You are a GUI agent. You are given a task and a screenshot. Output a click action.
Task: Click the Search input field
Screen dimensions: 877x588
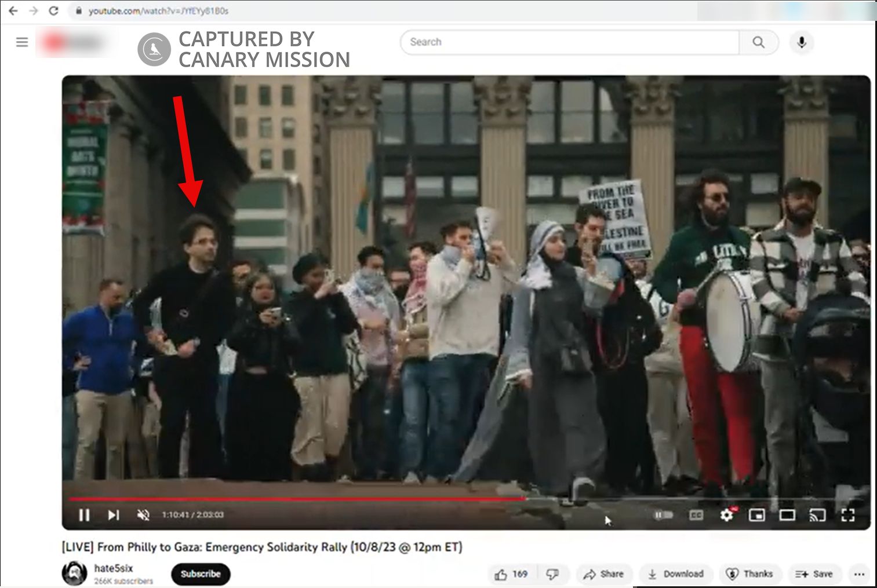[568, 42]
